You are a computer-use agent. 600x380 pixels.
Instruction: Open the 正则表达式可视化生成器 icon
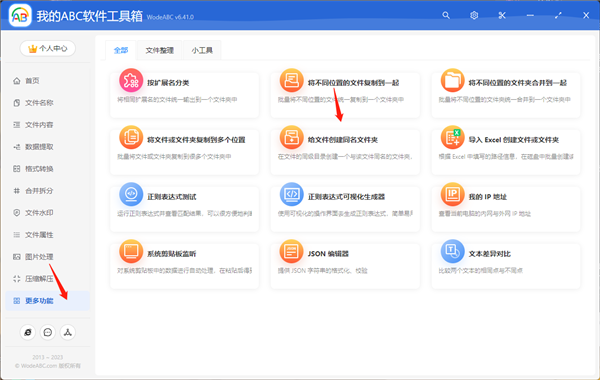(292, 194)
